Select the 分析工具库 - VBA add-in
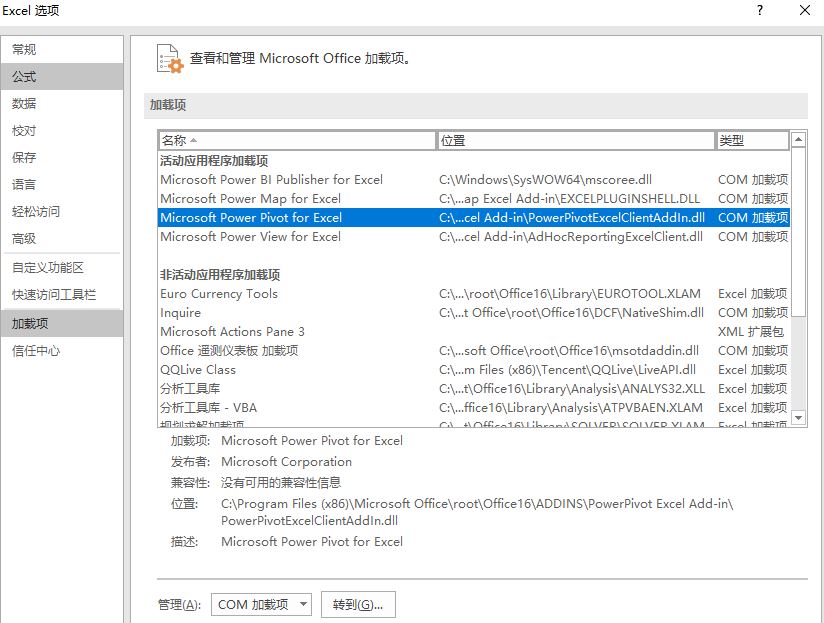 [473, 408]
